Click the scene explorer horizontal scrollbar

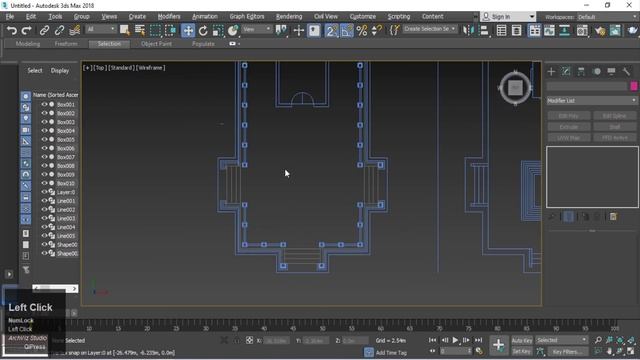click(55, 289)
